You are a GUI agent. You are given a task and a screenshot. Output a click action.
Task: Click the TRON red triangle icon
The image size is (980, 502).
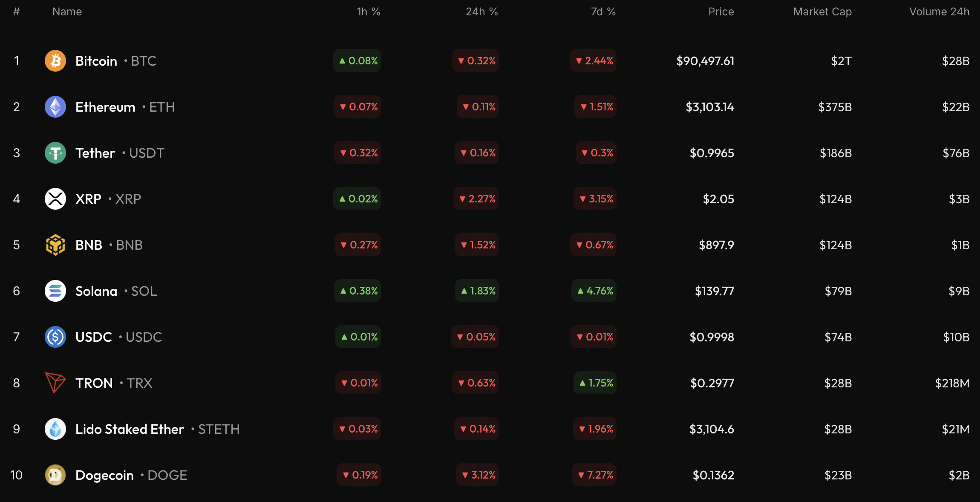pos(55,383)
